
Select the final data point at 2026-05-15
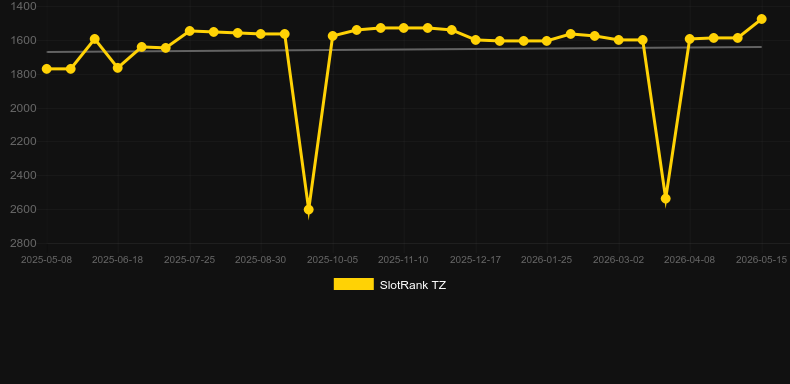click(x=762, y=19)
